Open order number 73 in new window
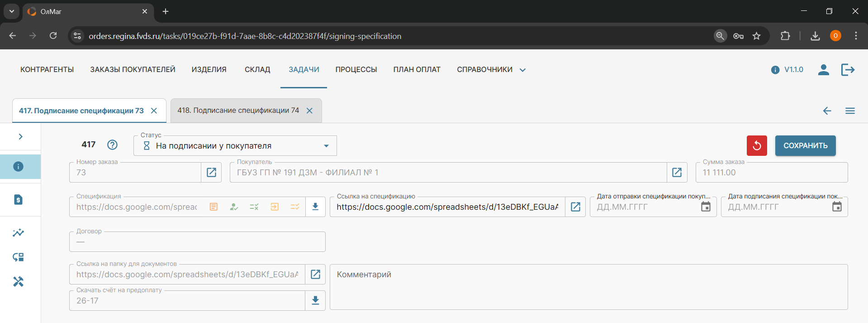The width and height of the screenshot is (868, 323). click(211, 172)
